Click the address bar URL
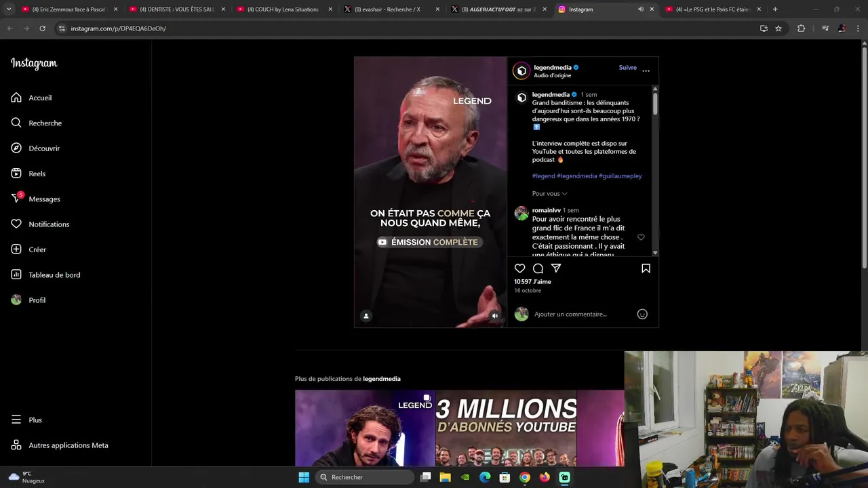Screen dimensions: 868x488 (119, 28)
